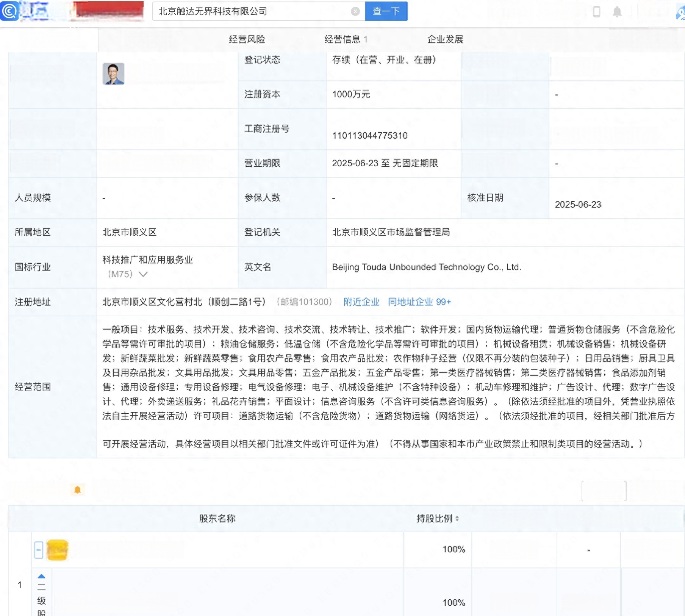Click the legal representative's portrait thumbnail

pos(113,74)
